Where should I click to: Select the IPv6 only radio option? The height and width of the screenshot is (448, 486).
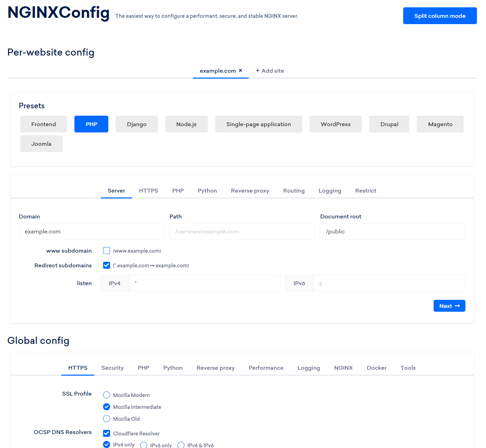pos(144,445)
